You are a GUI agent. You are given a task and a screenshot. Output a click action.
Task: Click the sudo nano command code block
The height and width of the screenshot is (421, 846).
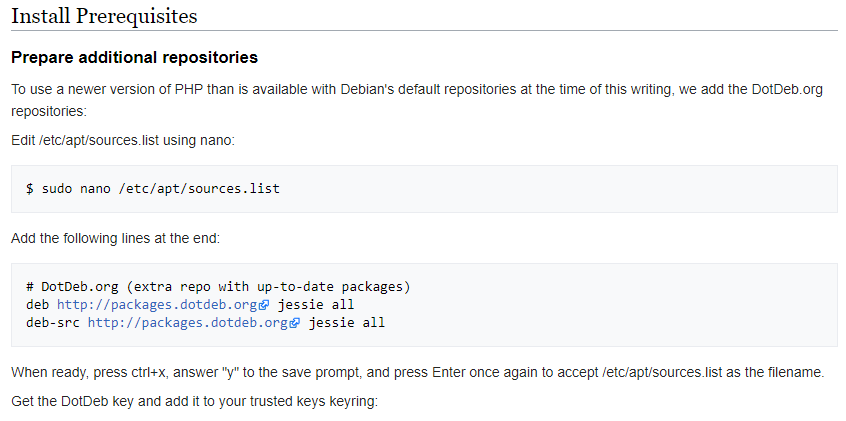coord(424,188)
